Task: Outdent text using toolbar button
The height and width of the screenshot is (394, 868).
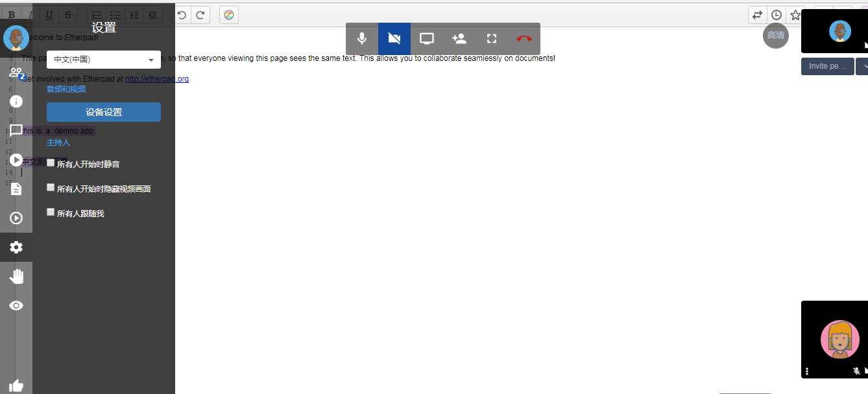Action: (153, 15)
